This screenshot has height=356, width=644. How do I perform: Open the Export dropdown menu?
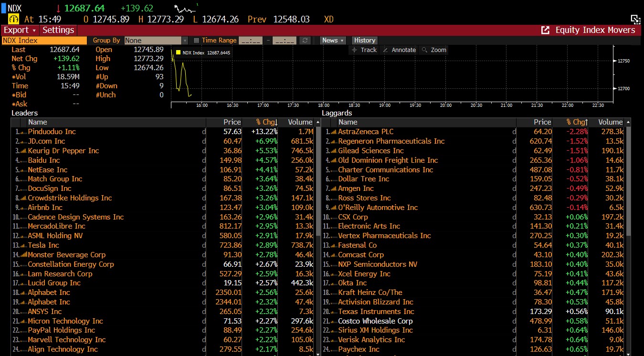(x=20, y=30)
